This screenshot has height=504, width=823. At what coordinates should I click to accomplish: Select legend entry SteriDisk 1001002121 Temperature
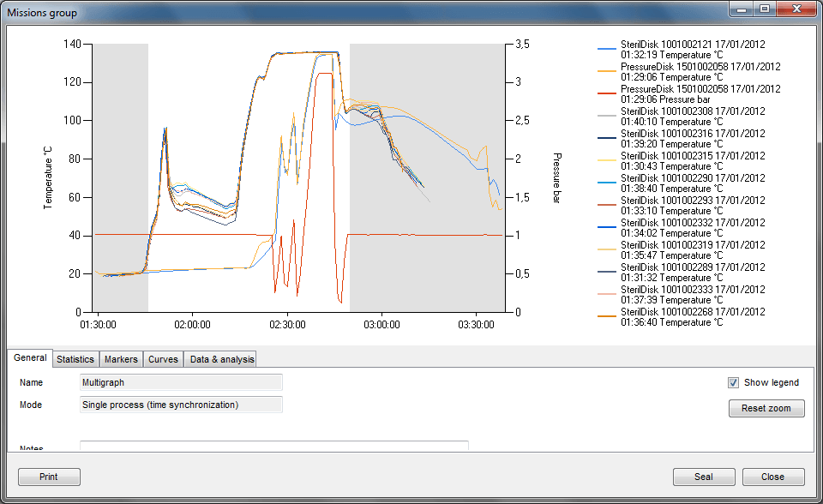(694, 49)
